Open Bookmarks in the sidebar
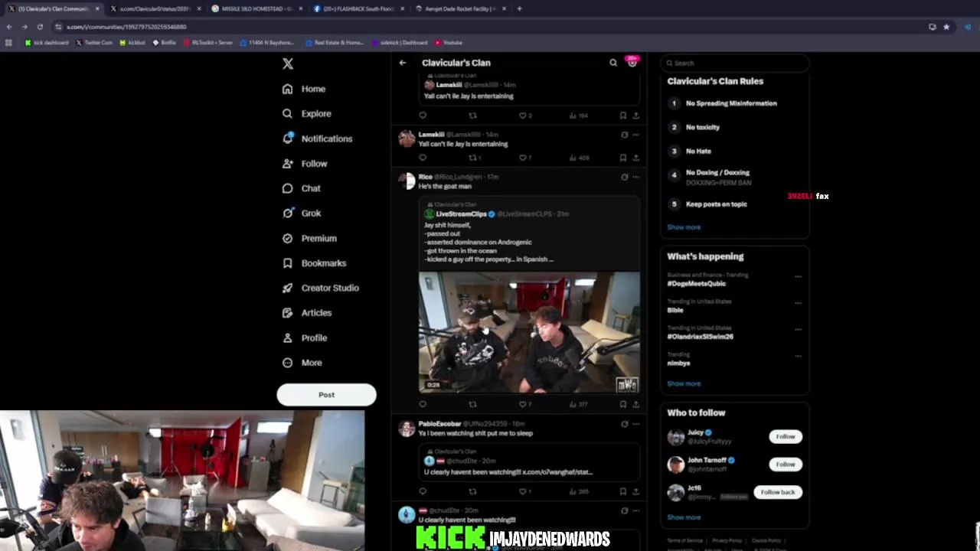This screenshot has height=551, width=980. point(314,263)
